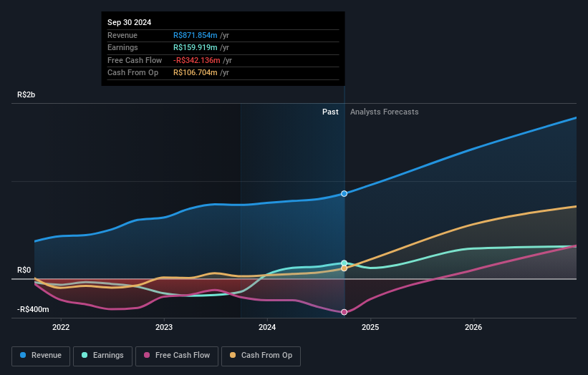Screen dimensions: 588x375
Task: Click the R$0 y-axis label
Action: coord(24,270)
